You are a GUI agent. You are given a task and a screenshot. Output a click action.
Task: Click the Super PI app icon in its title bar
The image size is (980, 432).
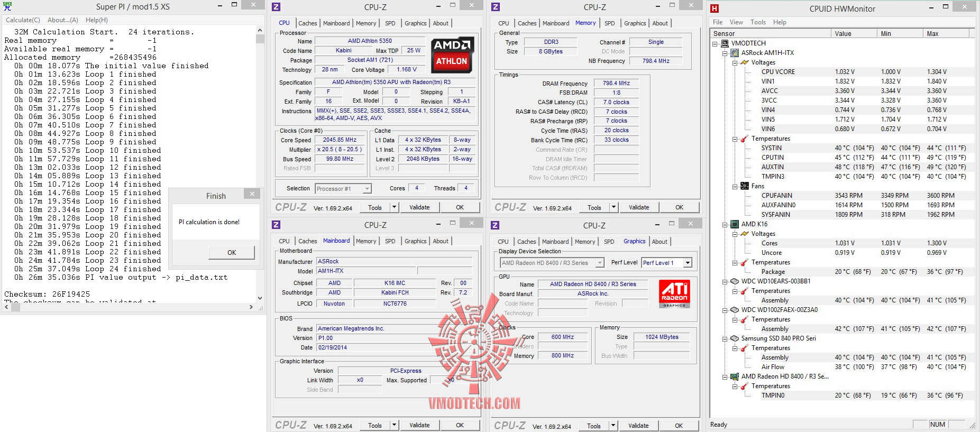point(7,6)
